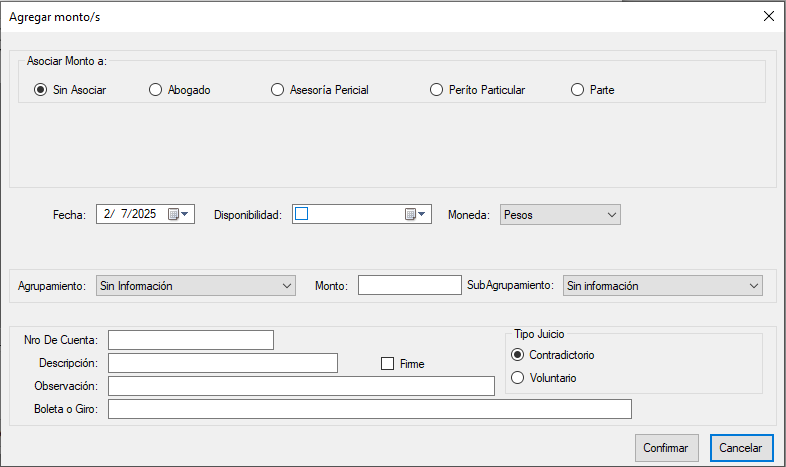The height and width of the screenshot is (467, 786).
Task: Select the Asesoría Pericial radio option
Action: coord(278,90)
